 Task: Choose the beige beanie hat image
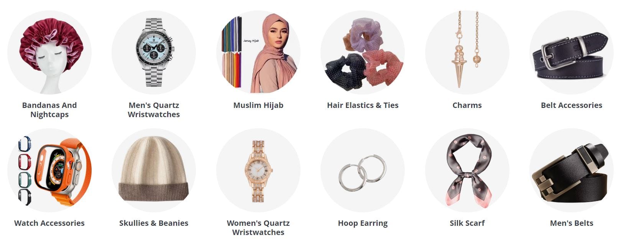[x=154, y=170]
